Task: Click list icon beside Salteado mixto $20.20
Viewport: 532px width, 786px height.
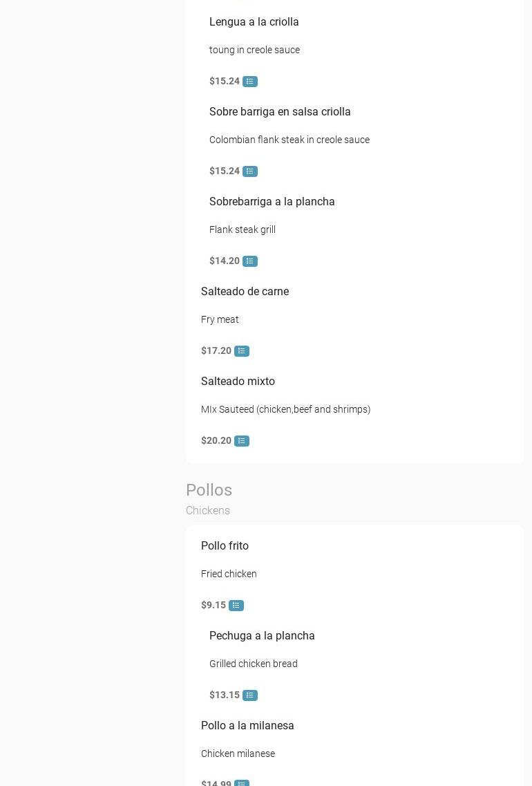Action: click(x=242, y=441)
